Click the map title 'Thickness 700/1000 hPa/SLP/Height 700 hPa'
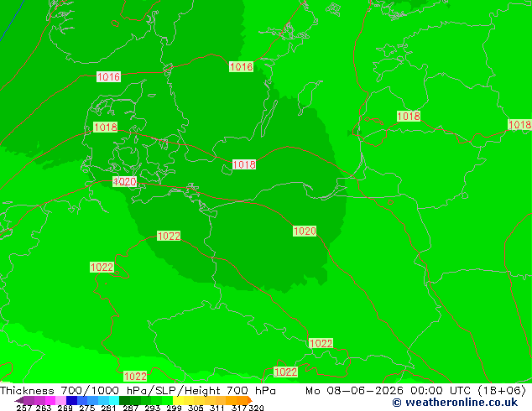This screenshot has width=532, height=411. click(x=138, y=391)
